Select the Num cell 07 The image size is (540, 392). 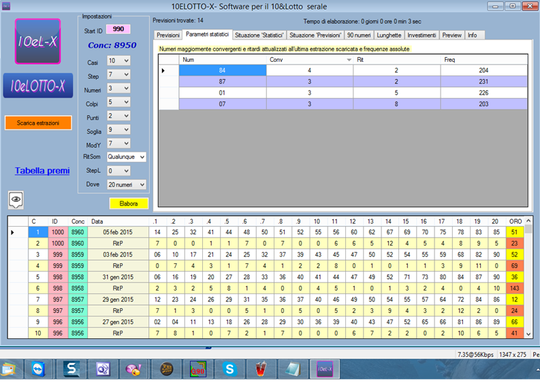click(223, 104)
